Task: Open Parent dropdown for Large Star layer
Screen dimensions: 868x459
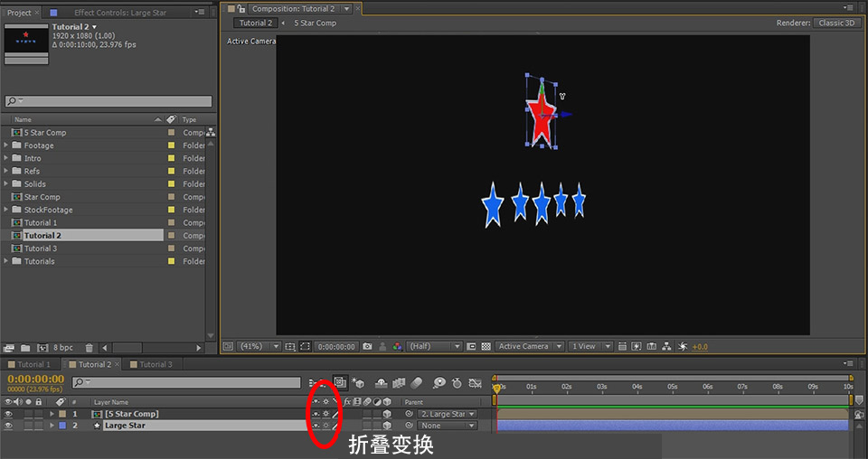Action: click(447, 426)
